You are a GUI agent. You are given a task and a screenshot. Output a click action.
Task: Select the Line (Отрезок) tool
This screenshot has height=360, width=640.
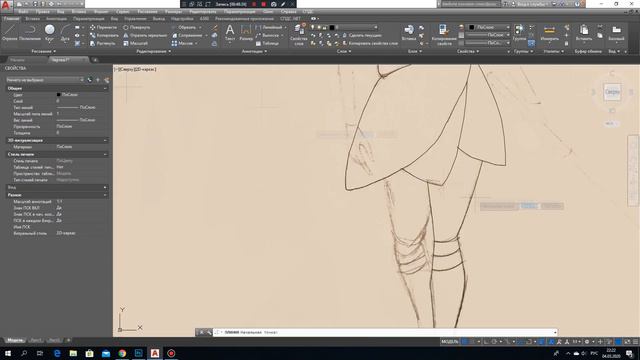9,32
